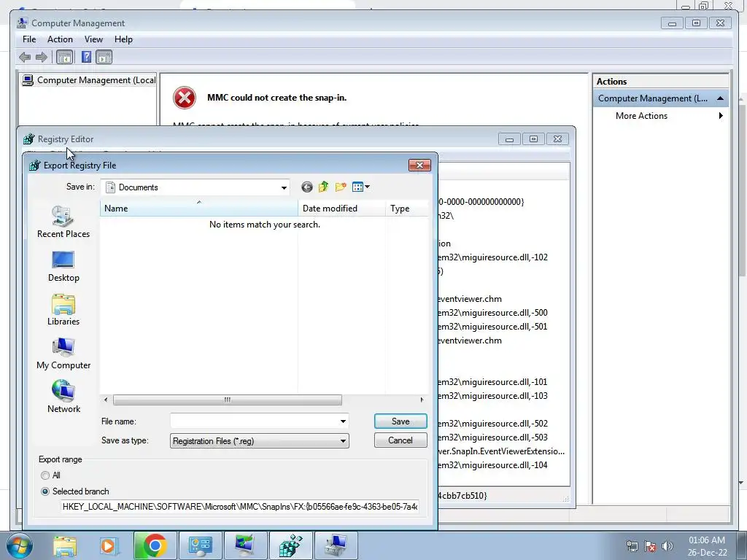The width and height of the screenshot is (747, 560).
Task: Open the View menu in Computer Management
Action: point(93,39)
